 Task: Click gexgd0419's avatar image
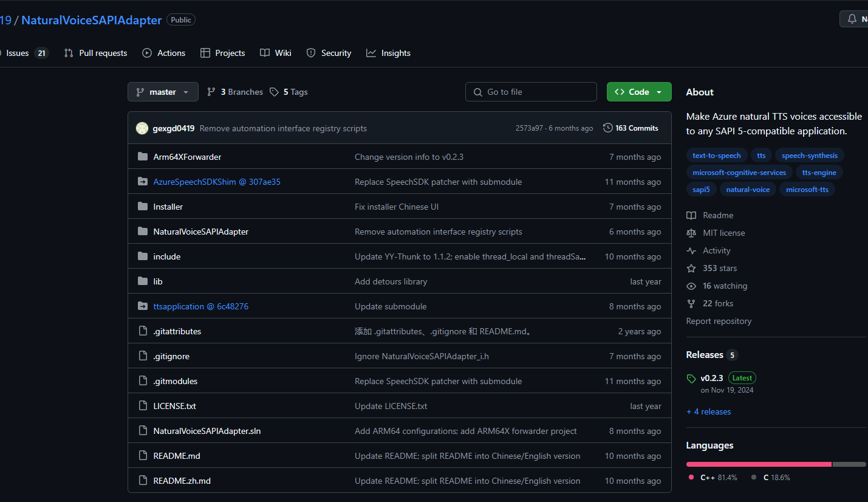coord(142,128)
